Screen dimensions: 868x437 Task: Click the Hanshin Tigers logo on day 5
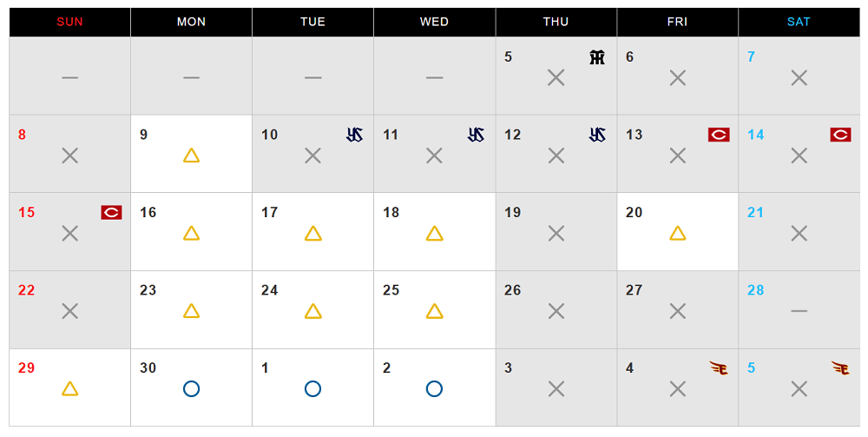tap(596, 57)
